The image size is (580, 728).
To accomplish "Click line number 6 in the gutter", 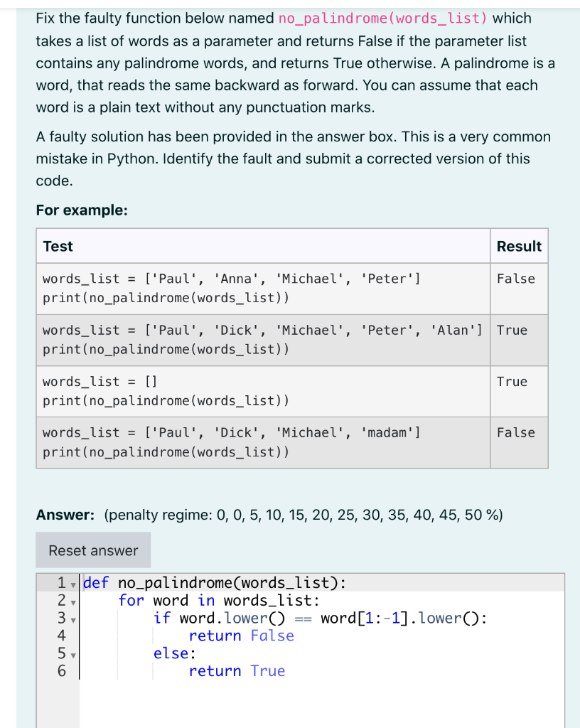I will tap(63, 670).
